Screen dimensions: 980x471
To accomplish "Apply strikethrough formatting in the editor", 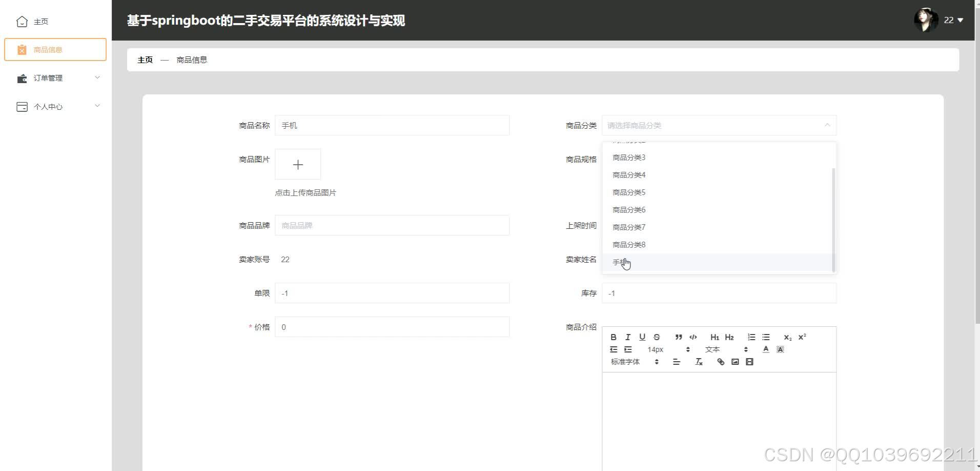I will (657, 337).
